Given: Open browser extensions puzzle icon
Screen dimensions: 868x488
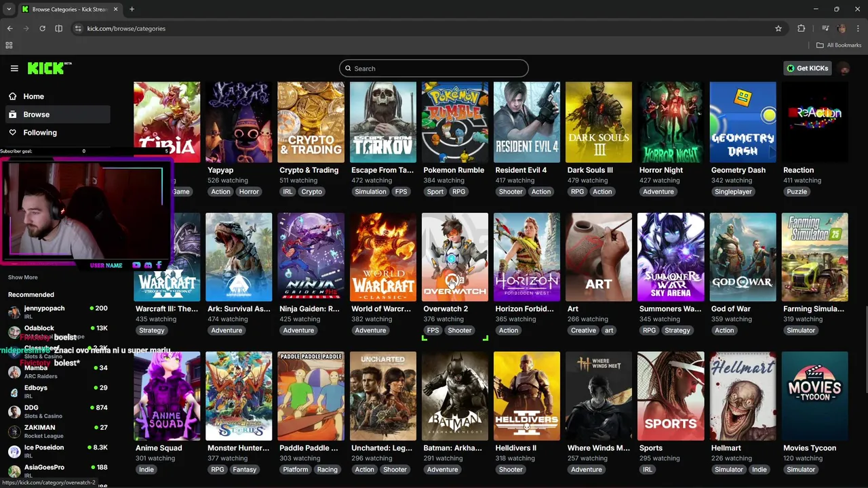Looking at the screenshot, I should coord(802,28).
